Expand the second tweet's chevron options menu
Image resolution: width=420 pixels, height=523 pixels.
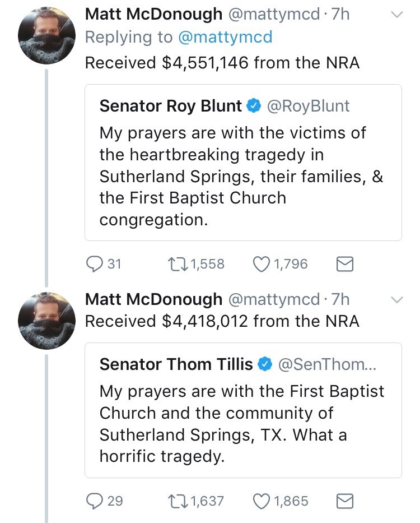tap(396, 300)
